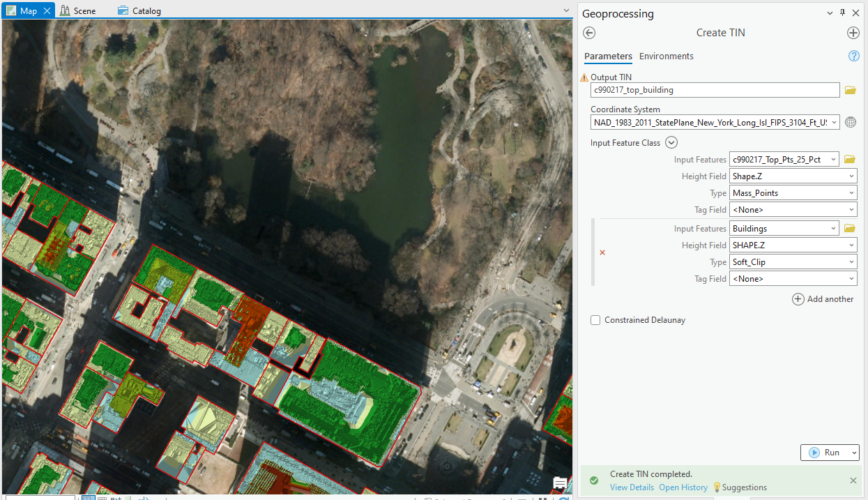868x500 pixels.
Task: Collapse the Input Feature Class section
Action: (671, 143)
